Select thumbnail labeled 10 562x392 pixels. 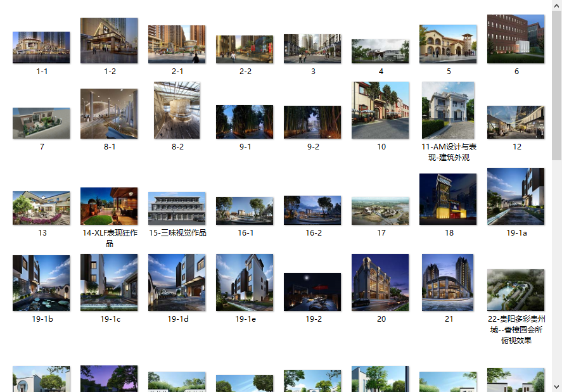380,110
